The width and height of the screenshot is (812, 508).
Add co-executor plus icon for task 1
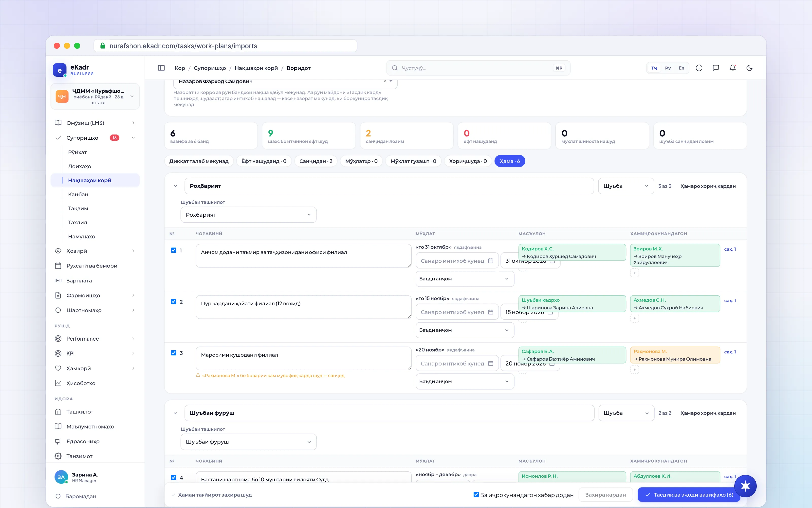(634, 273)
